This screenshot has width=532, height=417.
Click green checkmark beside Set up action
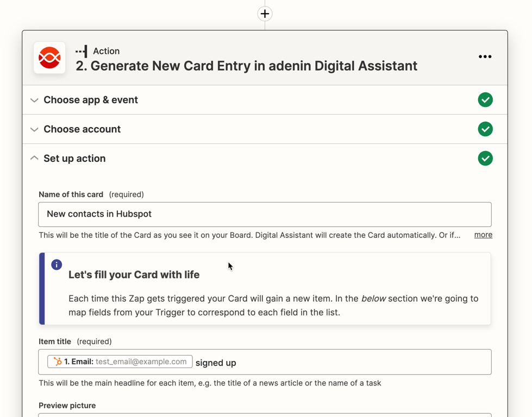485,159
